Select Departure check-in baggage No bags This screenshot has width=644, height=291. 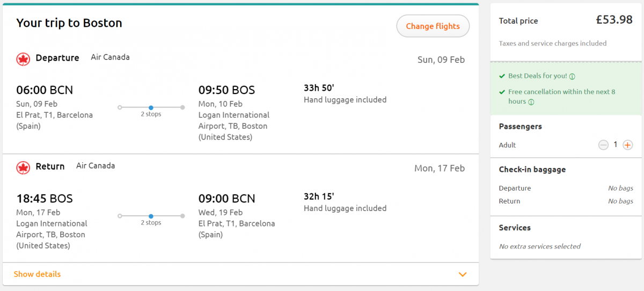click(x=620, y=188)
